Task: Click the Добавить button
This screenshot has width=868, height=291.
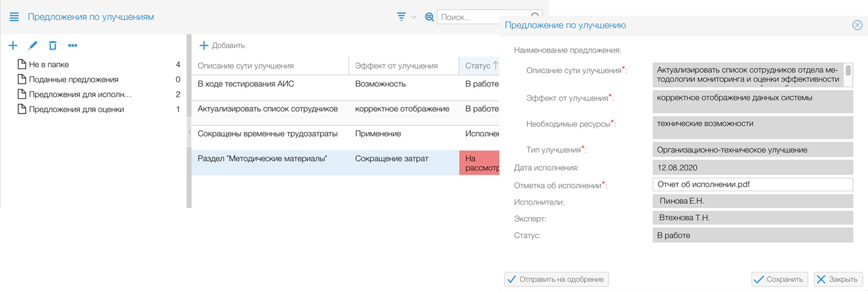Action: click(222, 46)
